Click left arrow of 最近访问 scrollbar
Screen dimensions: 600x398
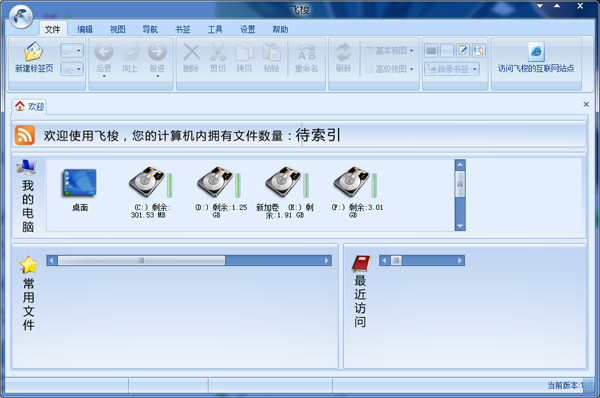[384, 261]
